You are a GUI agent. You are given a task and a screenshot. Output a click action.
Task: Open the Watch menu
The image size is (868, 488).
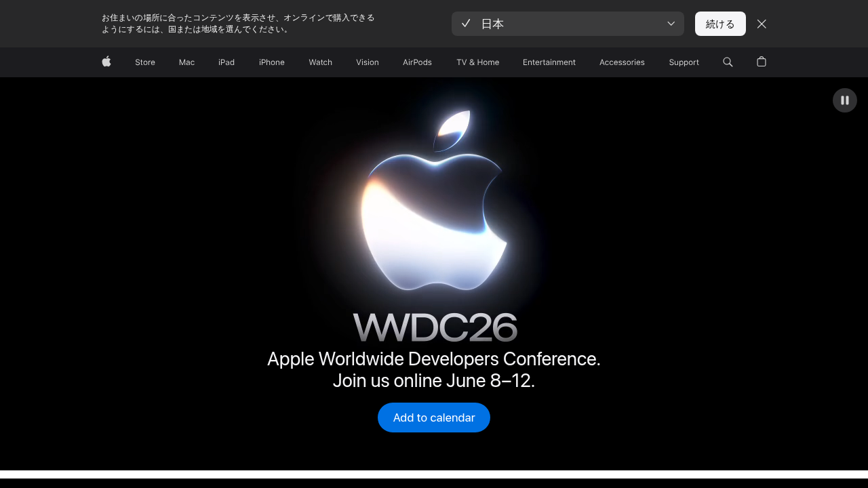(321, 62)
